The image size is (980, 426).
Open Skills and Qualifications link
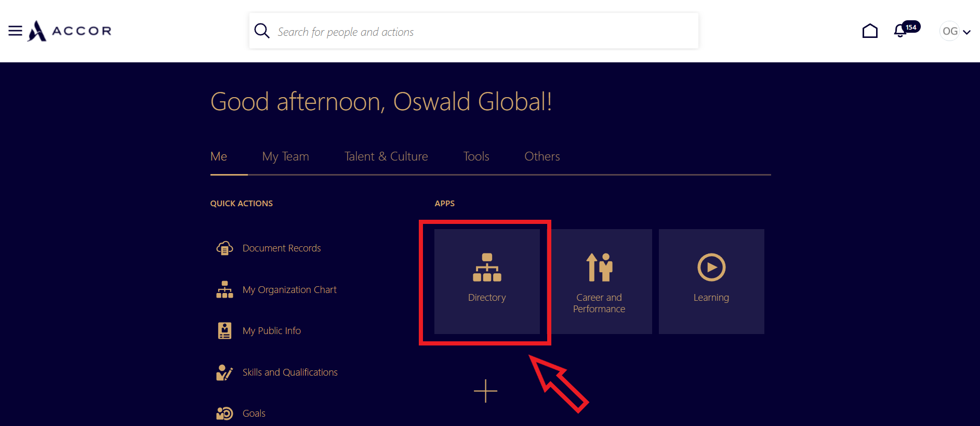290,372
